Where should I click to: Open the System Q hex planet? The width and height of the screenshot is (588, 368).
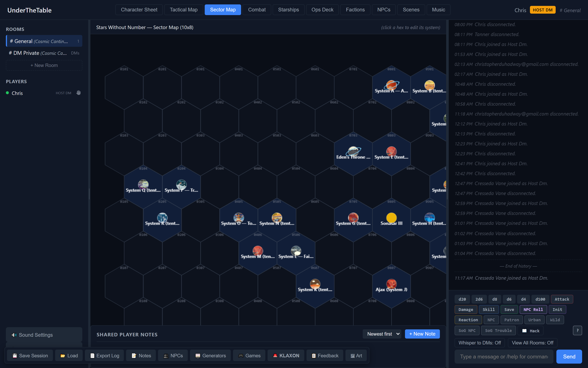(143, 185)
